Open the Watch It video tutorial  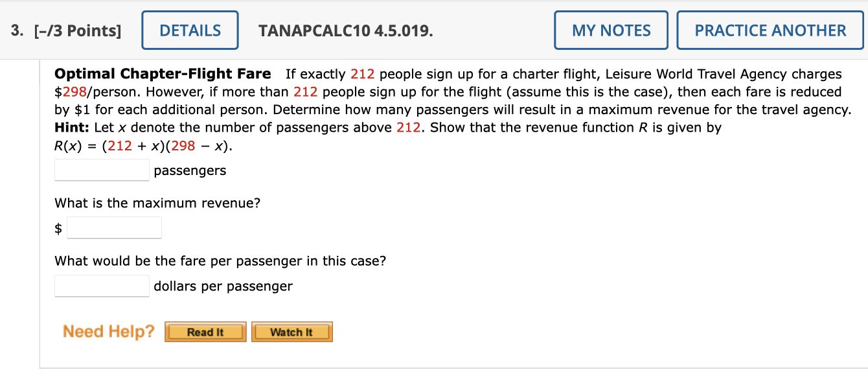point(291,331)
